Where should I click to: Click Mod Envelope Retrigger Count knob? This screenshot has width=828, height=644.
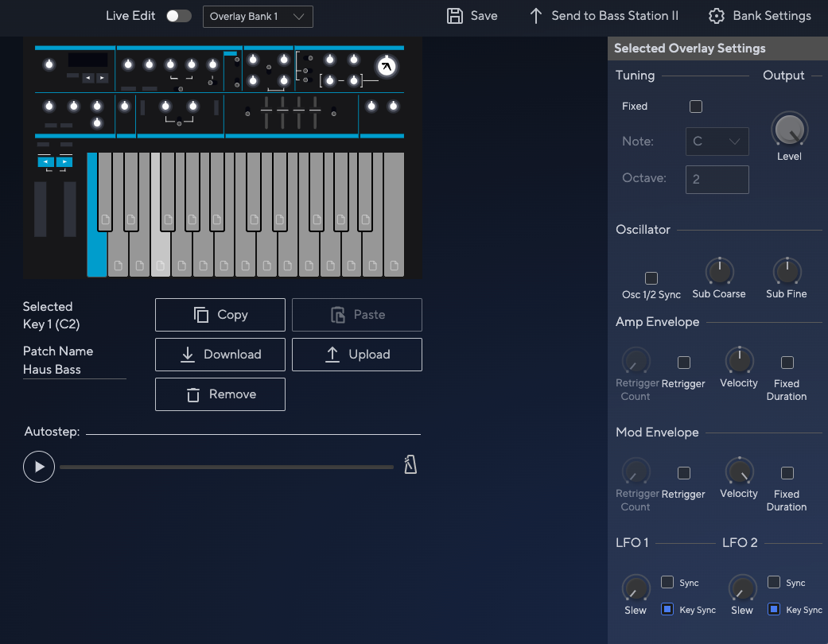pos(636,471)
